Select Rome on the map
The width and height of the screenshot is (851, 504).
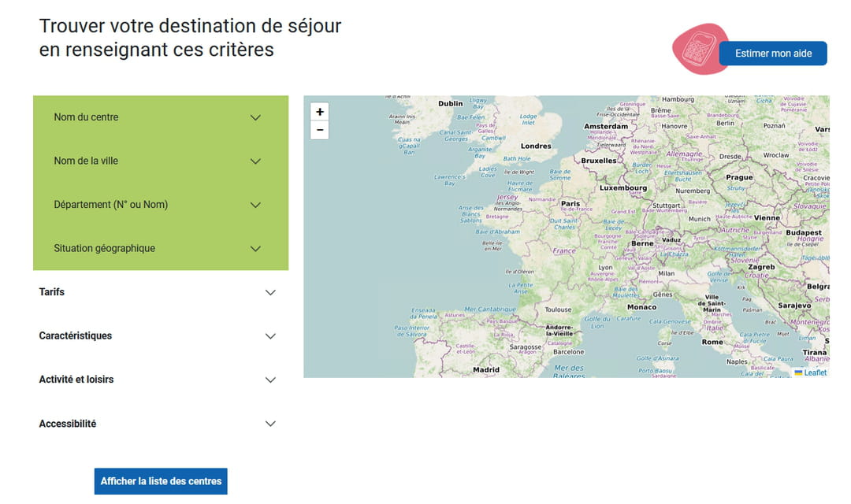(x=712, y=342)
